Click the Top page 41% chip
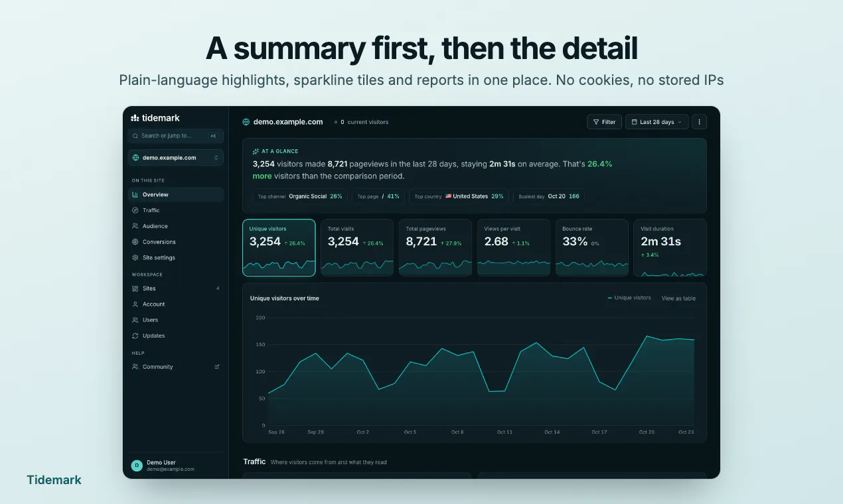Screen dimensions: 843x504 click(378, 196)
